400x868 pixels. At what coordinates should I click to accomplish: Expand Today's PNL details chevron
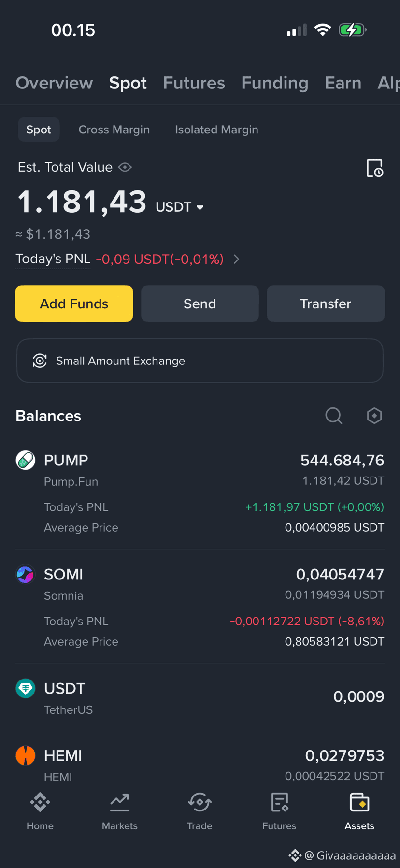point(236,260)
